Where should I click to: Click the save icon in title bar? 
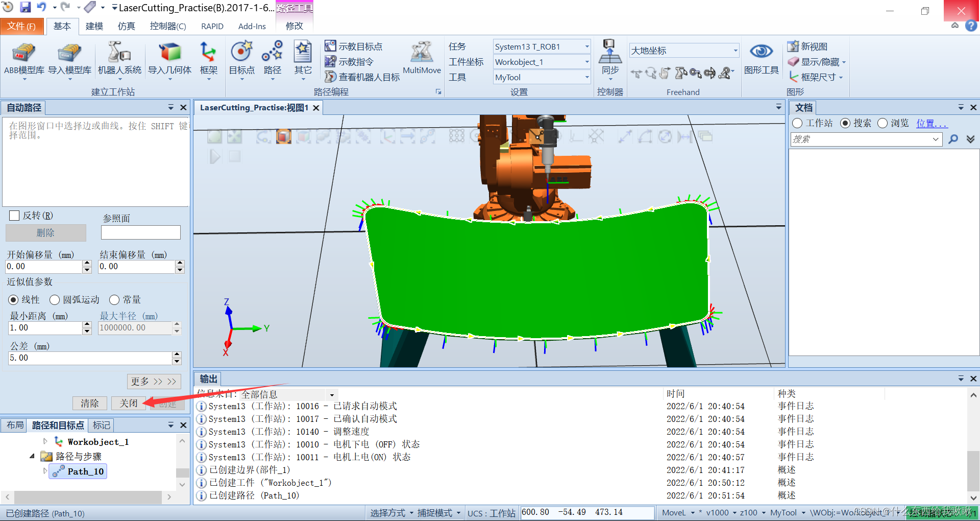point(25,7)
